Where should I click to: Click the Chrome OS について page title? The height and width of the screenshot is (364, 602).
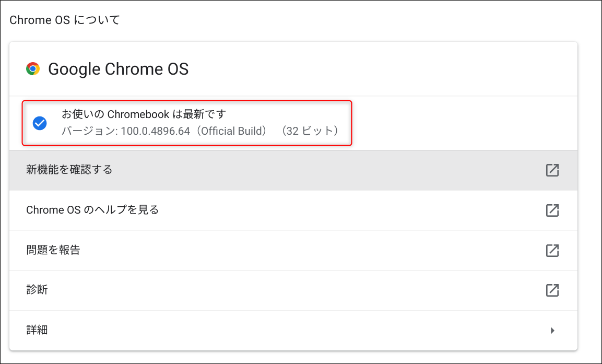[65, 20]
